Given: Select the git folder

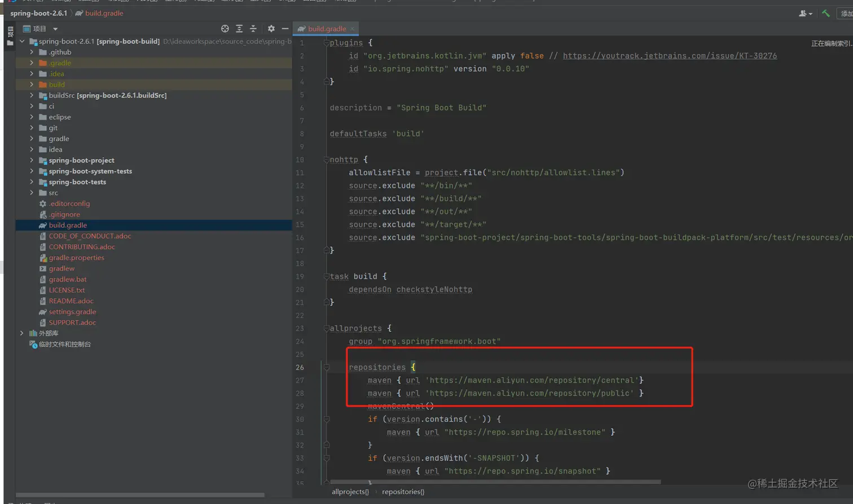Looking at the screenshot, I should click(x=53, y=128).
